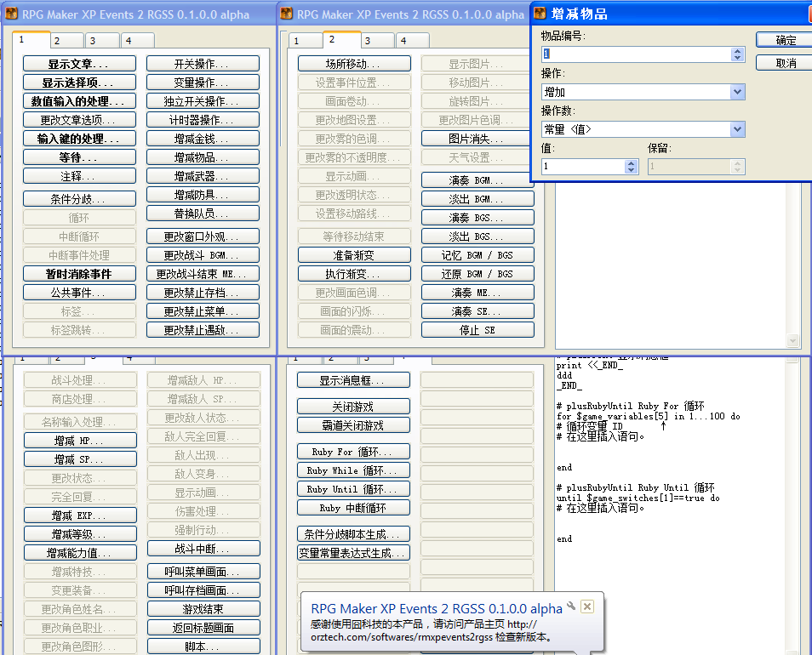812x655 pixels.
Task: Click the 增减 EXP... button
Action: pyautogui.click(x=80, y=515)
